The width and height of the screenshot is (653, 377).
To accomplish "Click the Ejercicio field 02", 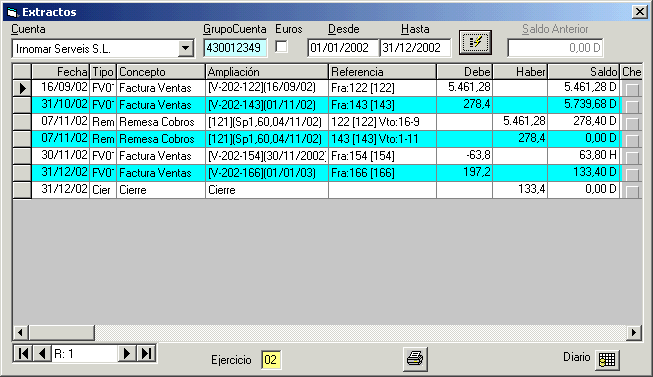I will 271,360.
